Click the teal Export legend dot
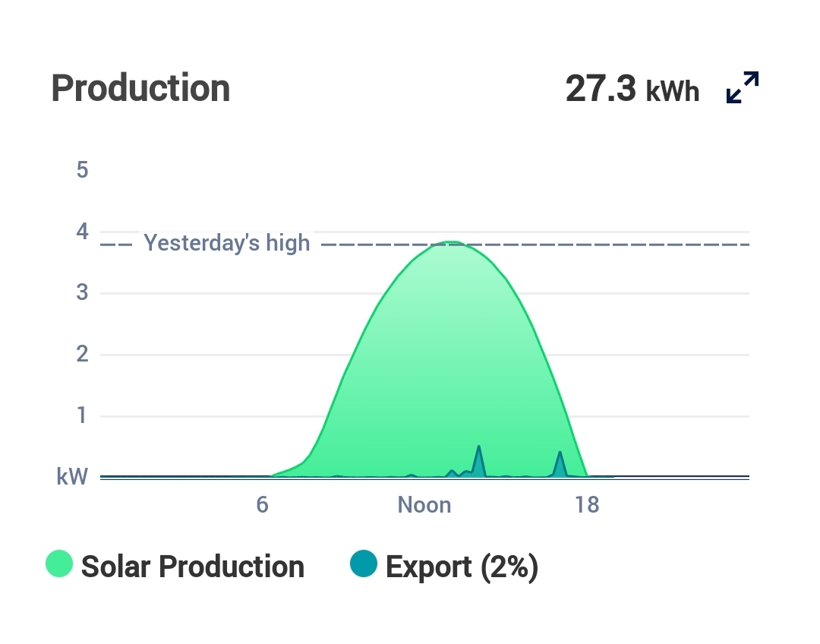820x644 pixels. click(x=364, y=564)
